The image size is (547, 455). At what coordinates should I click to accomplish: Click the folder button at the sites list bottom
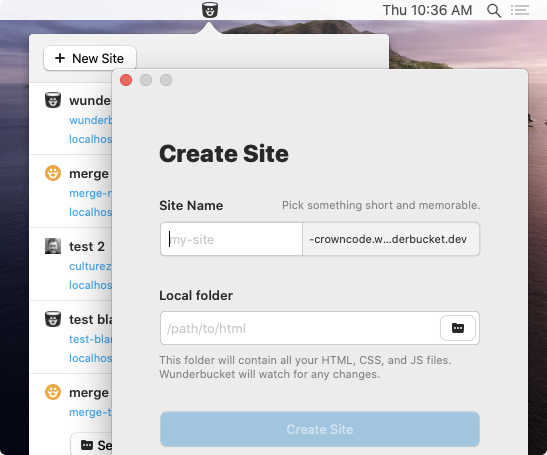pyautogui.click(x=91, y=445)
